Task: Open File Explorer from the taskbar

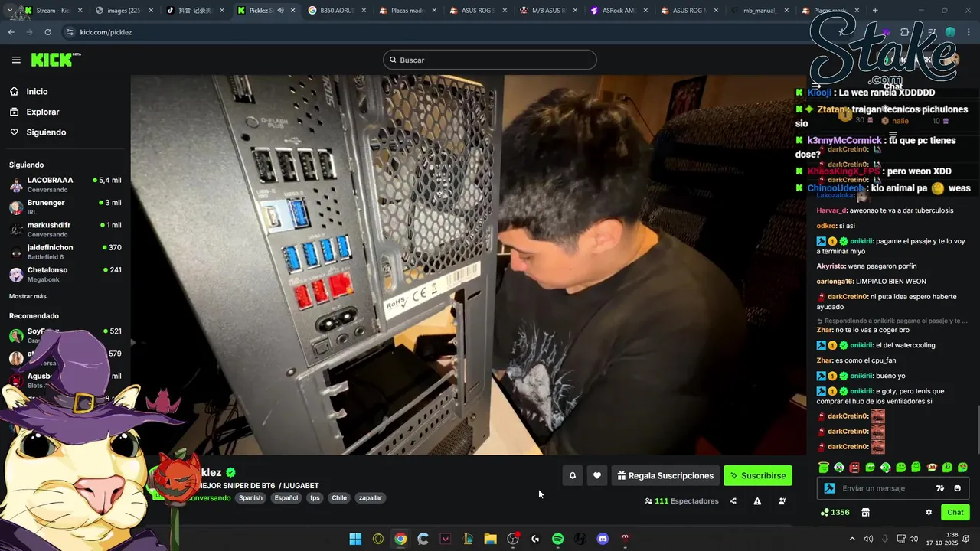Action: [490, 539]
